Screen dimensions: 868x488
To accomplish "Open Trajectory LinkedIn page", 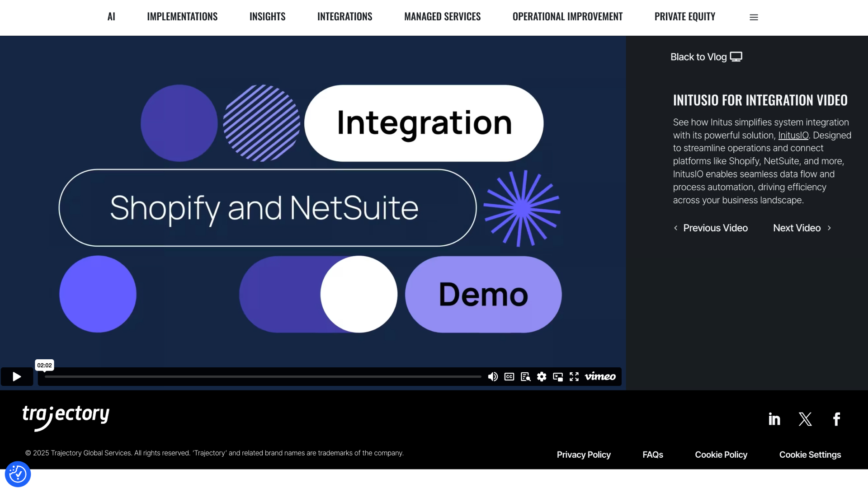I will [x=774, y=419].
